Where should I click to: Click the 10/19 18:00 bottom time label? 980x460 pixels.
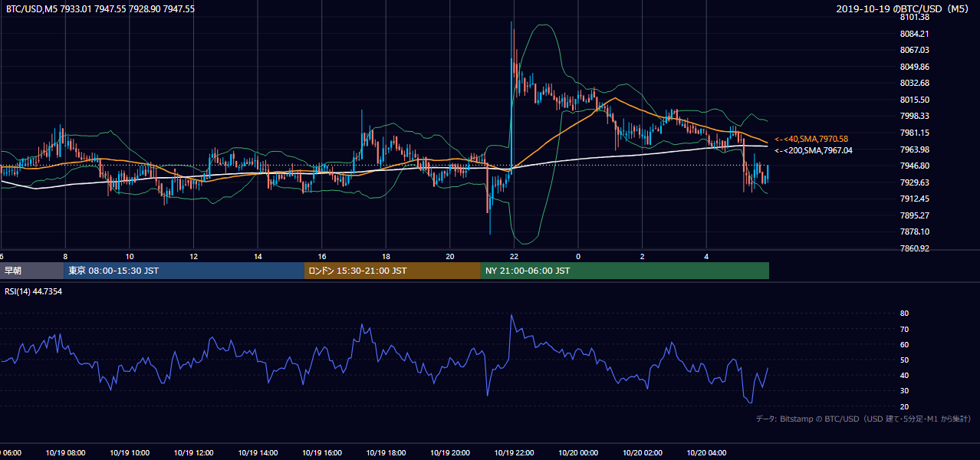pos(386,453)
